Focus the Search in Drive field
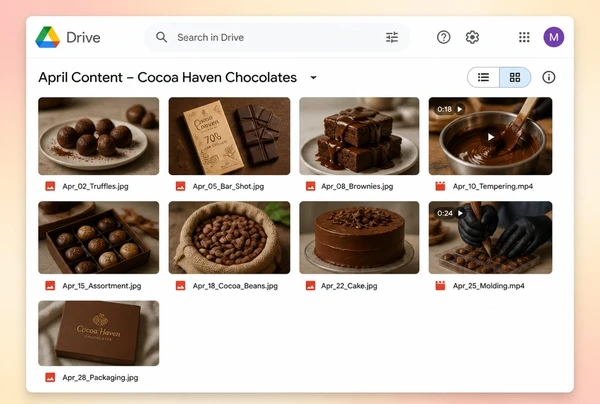 point(277,37)
